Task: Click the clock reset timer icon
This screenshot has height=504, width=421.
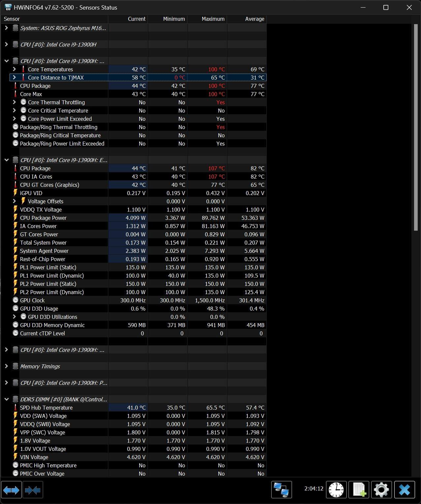Action: [336, 490]
